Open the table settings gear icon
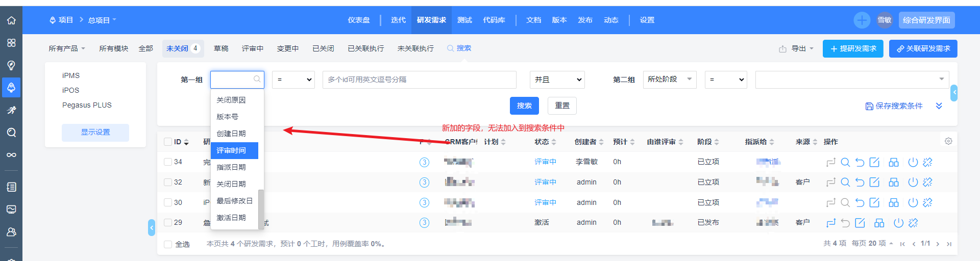 point(948,141)
